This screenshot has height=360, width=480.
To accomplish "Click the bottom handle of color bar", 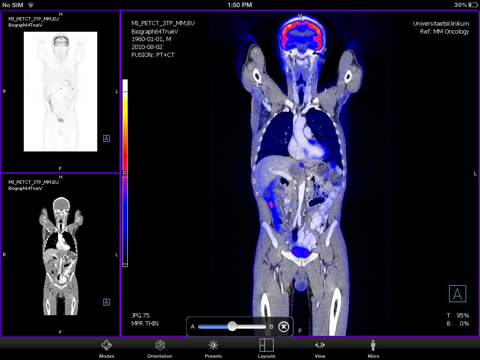I will [125, 265].
